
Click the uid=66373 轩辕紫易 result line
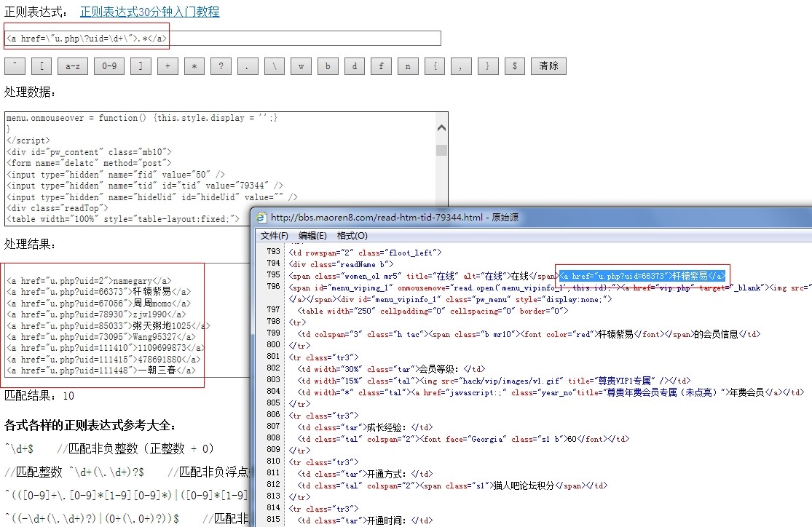[98, 292]
